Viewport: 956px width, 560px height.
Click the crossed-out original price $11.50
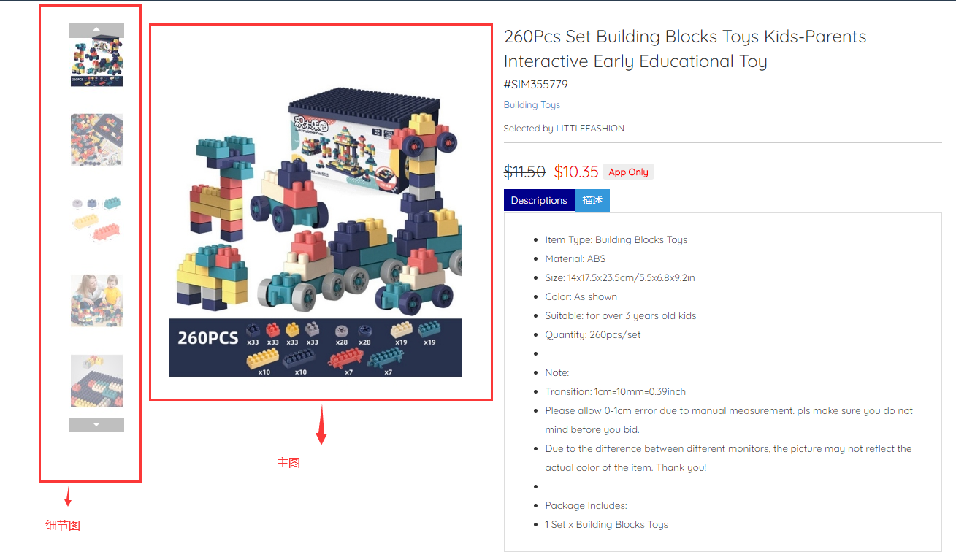click(524, 172)
